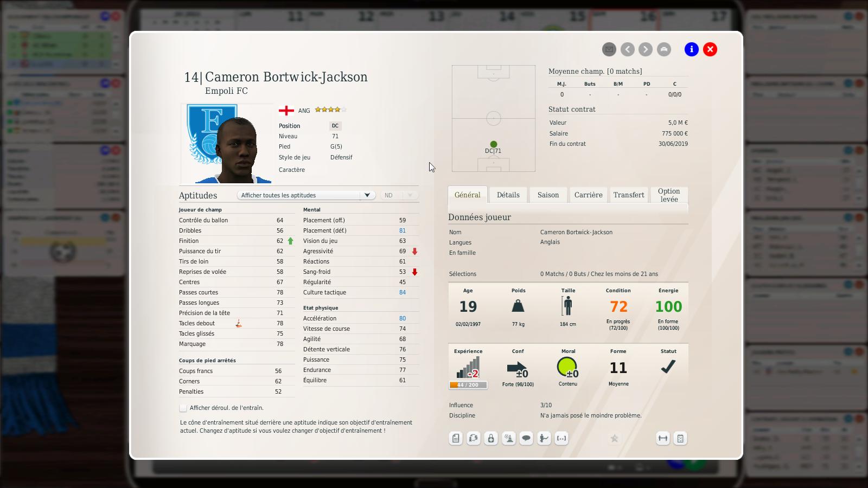Click the four-star rating

330,110
